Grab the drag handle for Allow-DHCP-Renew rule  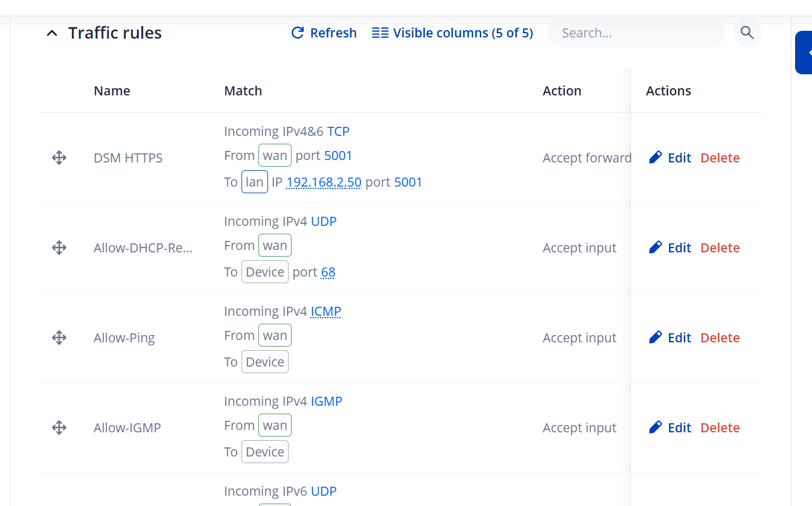click(x=59, y=248)
